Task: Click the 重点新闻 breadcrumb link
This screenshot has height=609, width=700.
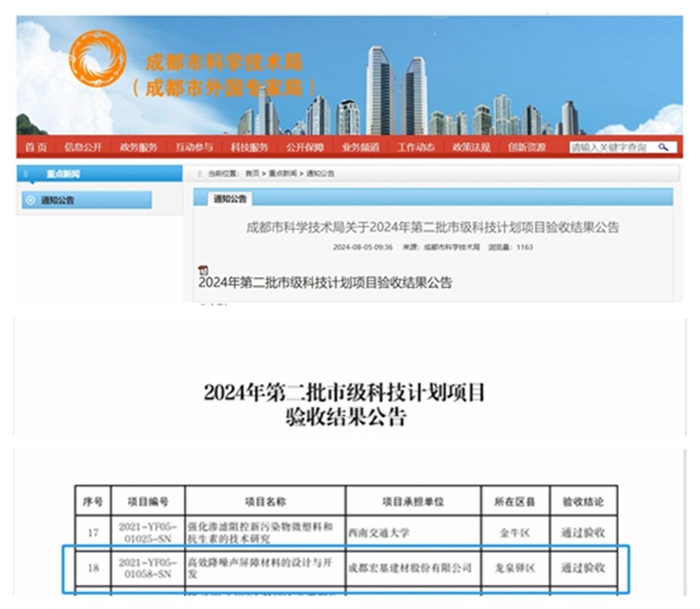Action: click(282, 173)
